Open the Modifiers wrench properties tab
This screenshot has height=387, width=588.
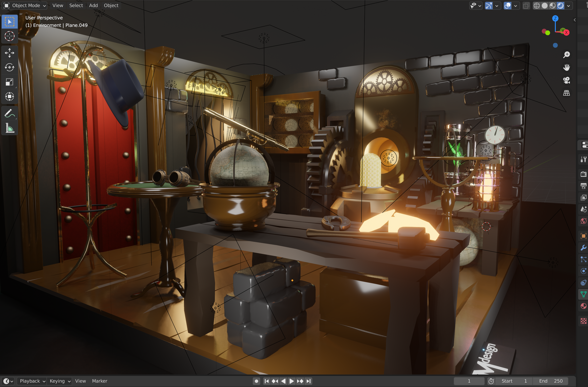(x=583, y=248)
